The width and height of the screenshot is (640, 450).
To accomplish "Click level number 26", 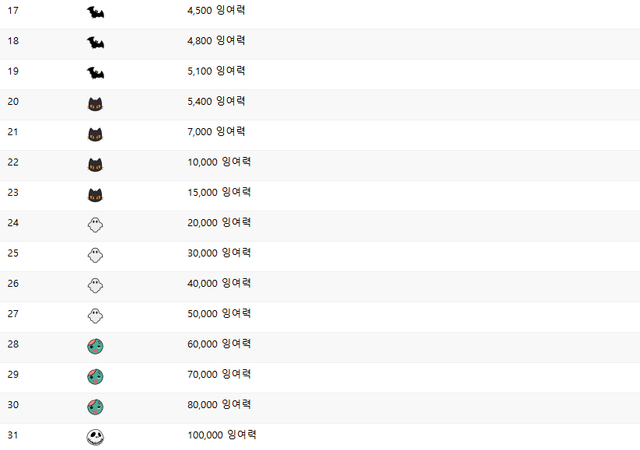I will click(x=13, y=283).
